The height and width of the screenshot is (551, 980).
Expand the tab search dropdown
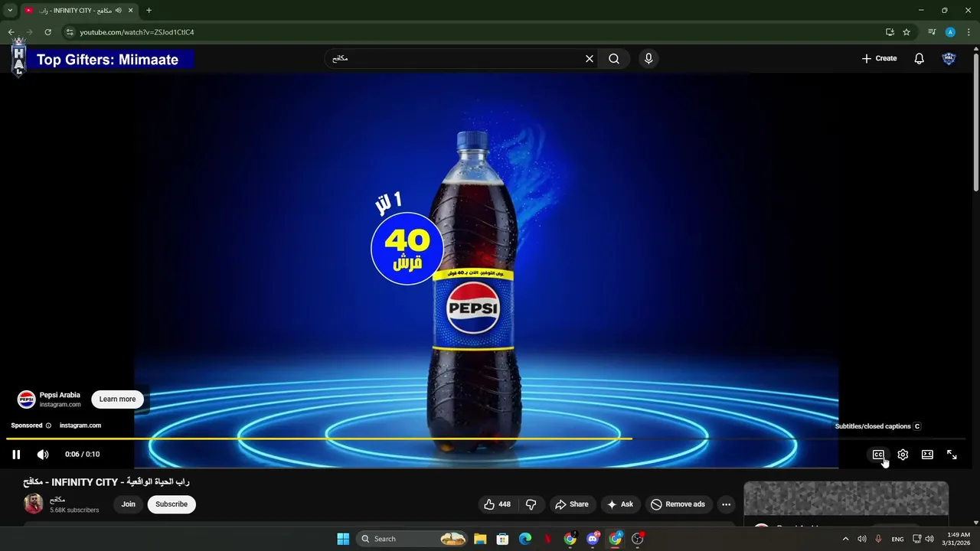10,11
